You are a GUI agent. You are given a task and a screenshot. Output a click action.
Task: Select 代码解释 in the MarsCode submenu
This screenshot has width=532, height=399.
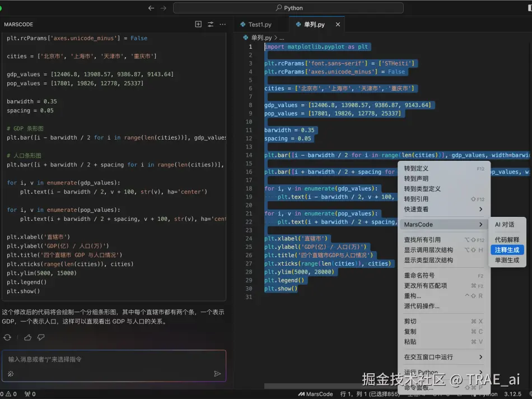pyautogui.click(x=507, y=239)
